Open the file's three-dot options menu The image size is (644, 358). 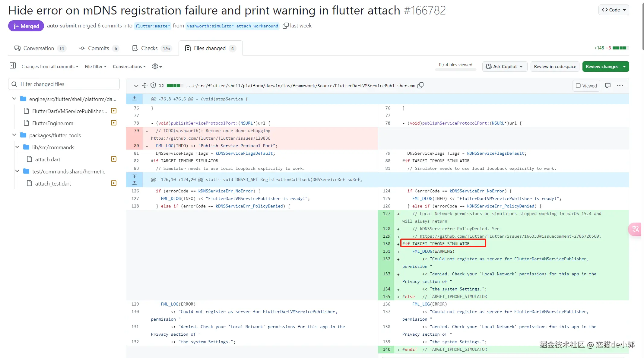point(620,86)
